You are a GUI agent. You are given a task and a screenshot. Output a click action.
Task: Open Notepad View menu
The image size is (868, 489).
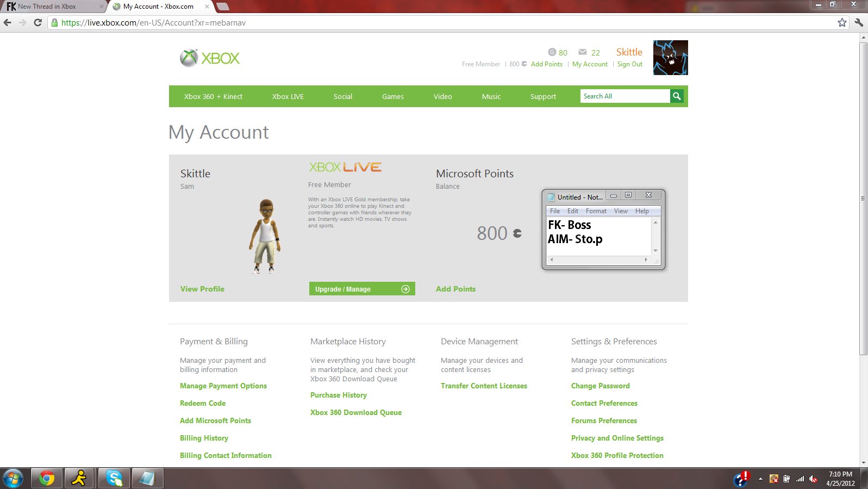[x=621, y=211]
